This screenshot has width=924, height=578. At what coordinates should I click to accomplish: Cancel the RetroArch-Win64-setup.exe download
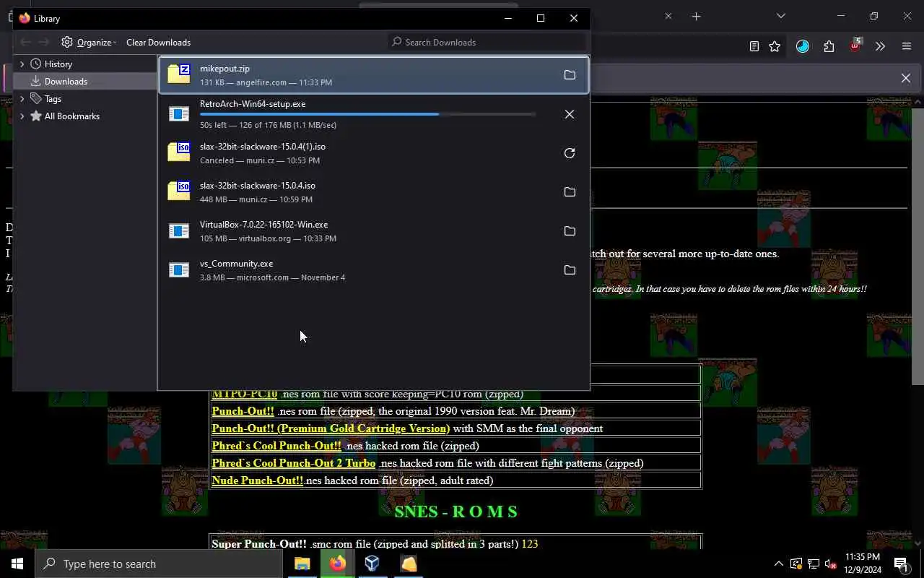coord(570,114)
